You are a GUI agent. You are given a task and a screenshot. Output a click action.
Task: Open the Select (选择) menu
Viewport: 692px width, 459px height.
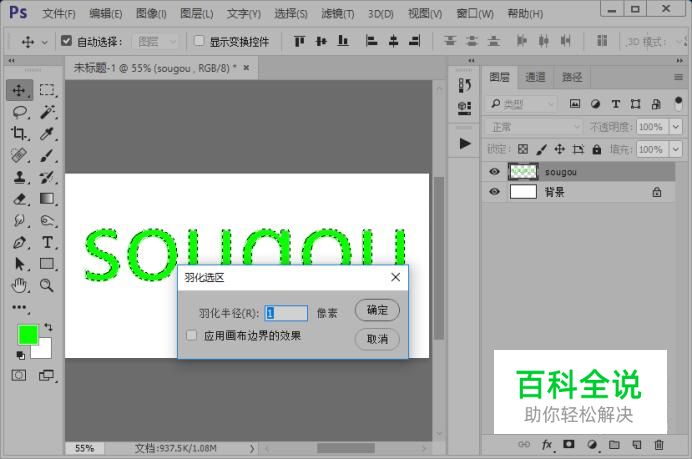(x=291, y=14)
